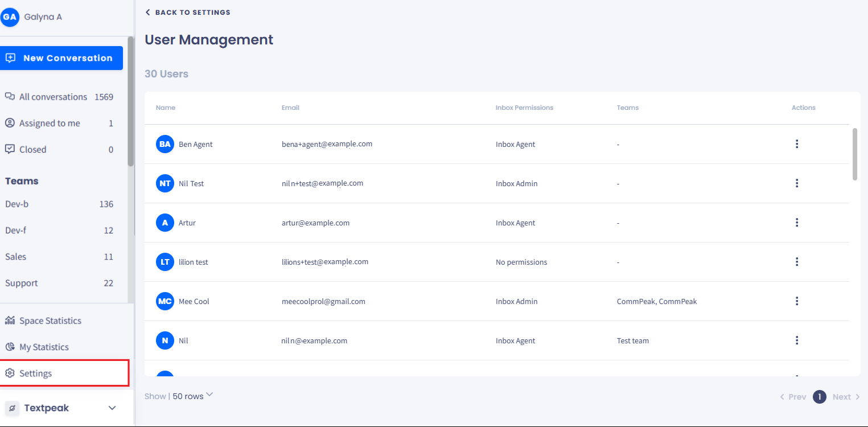Screen dimensions: 868x427
Task: Go Back to Settings
Action: click(x=188, y=12)
